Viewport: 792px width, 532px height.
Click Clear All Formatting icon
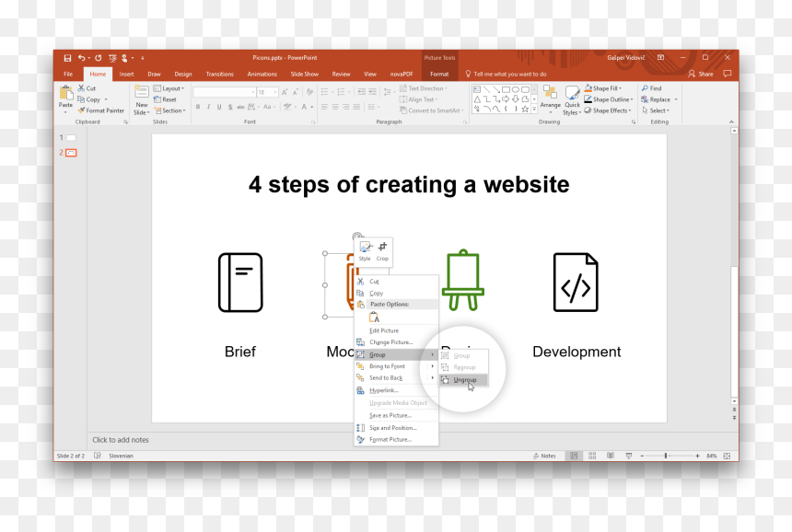pyautogui.click(x=309, y=92)
